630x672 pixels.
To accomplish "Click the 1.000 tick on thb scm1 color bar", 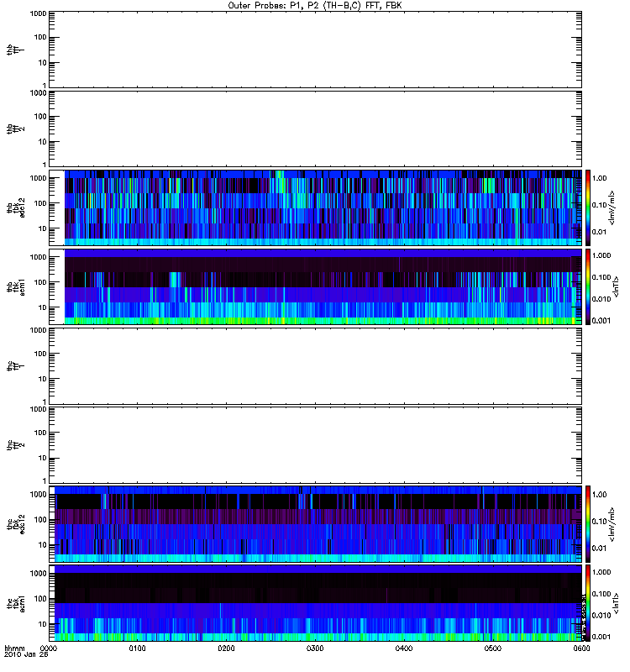I will click(x=601, y=255).
